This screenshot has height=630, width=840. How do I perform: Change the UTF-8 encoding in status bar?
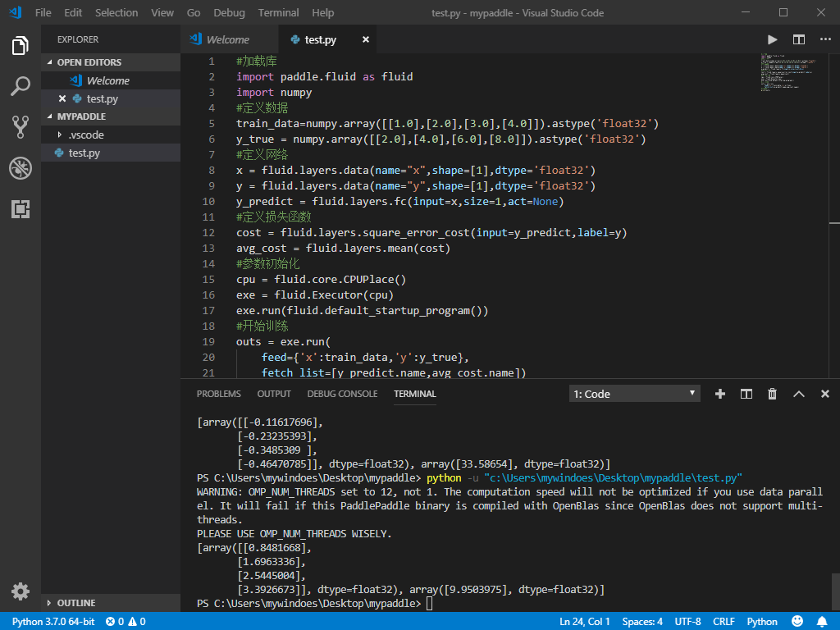(687, 622)
